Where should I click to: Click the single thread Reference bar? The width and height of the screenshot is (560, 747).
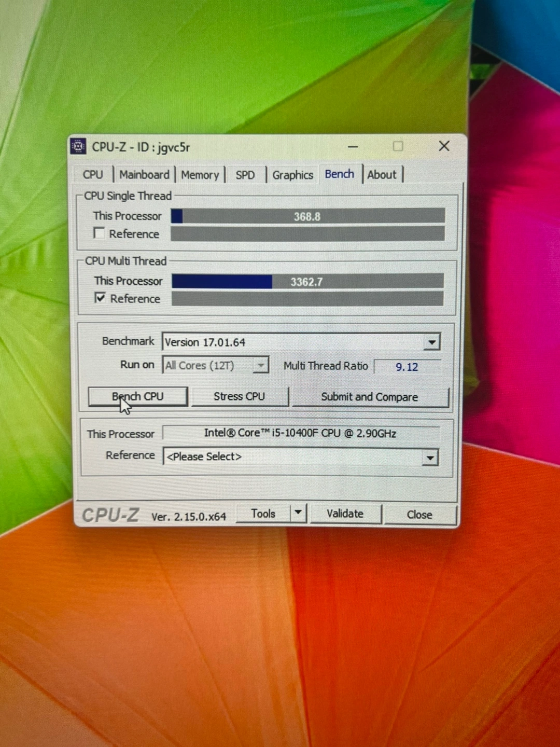click(307, 233)
